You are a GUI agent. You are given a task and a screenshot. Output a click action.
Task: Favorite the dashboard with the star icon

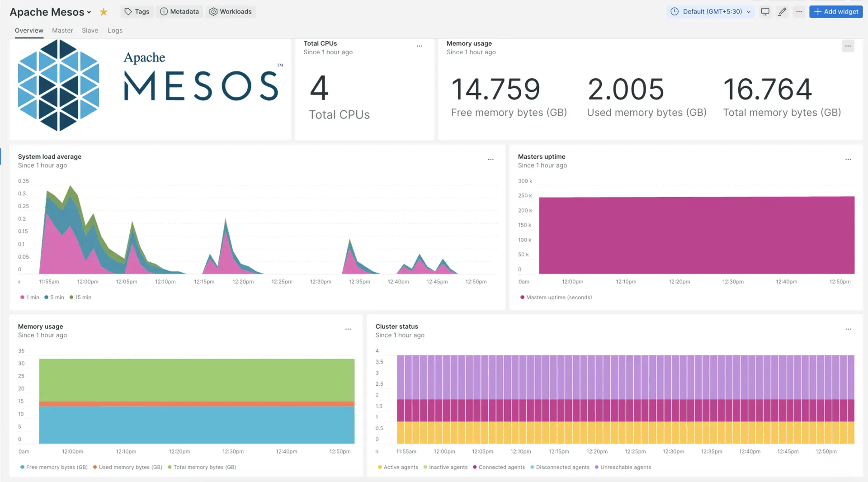click(x=104, y=12)
